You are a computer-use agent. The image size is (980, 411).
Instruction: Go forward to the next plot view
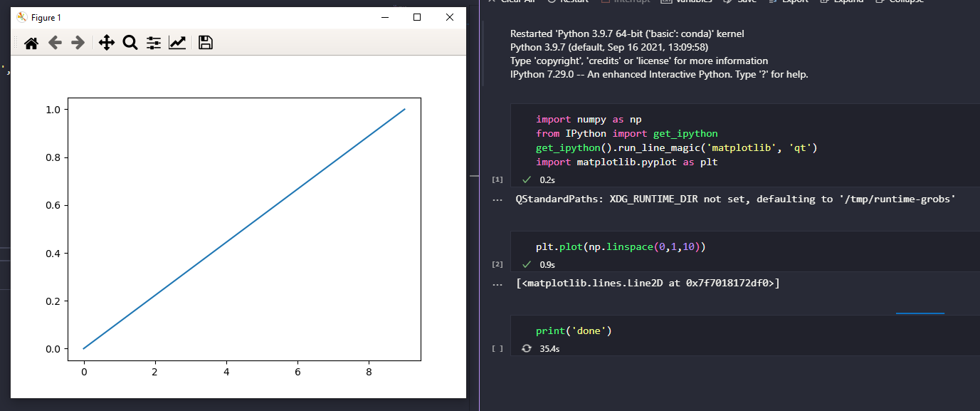(x=78, y=43)
